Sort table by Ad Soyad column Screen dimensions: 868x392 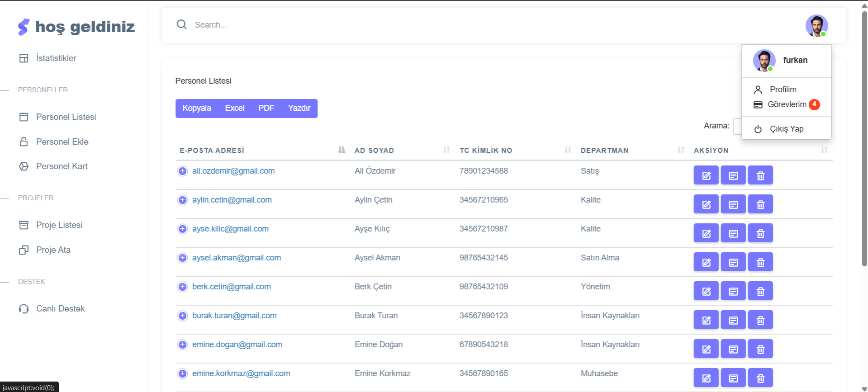[374, 150]
